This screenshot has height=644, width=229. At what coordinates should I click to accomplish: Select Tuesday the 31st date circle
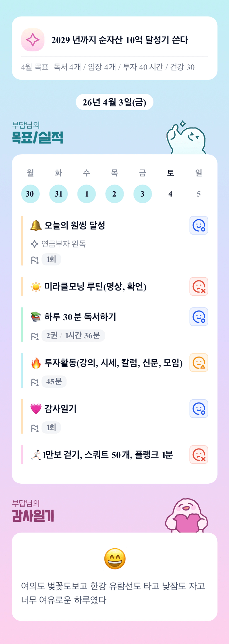coord(58,194)
